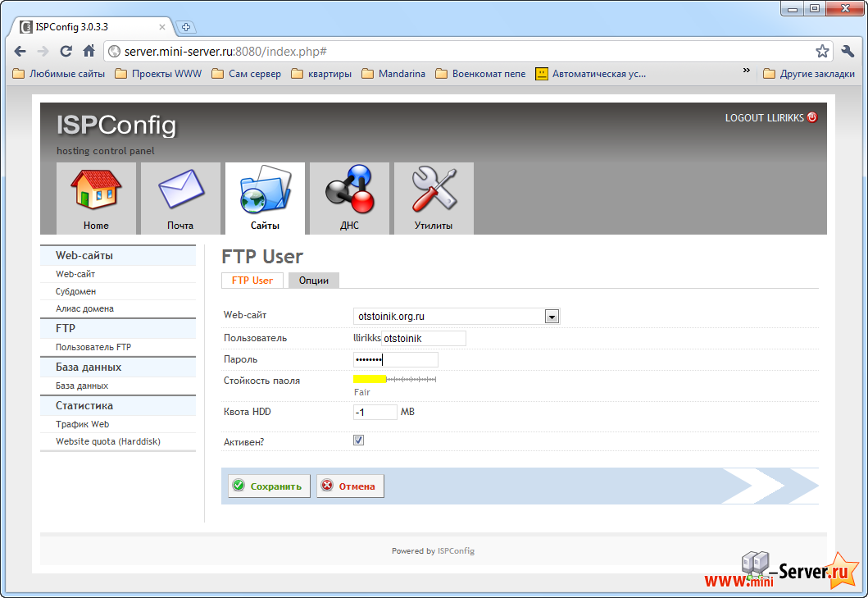Viewport: 868px width, 598px height.
Task: Click the red Отмена cancel icon
Action: point(325,486)
